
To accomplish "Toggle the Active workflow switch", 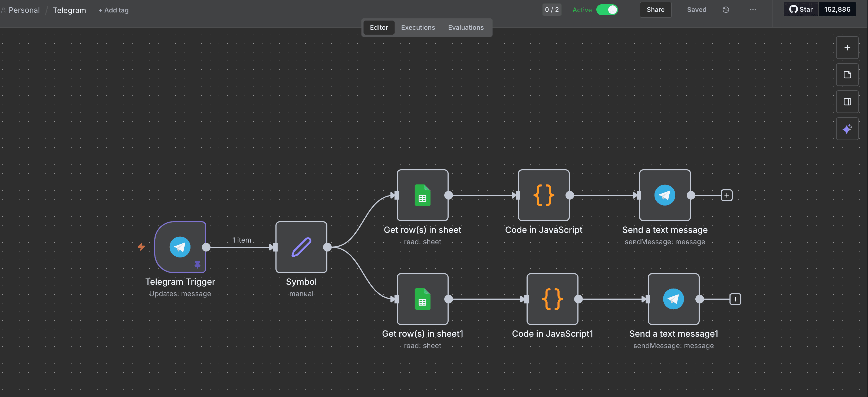I will (x=607, y=10).
